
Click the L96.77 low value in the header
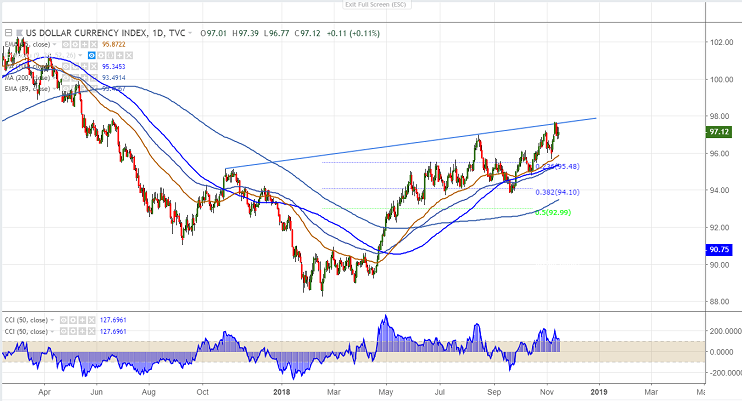point(276,33)
